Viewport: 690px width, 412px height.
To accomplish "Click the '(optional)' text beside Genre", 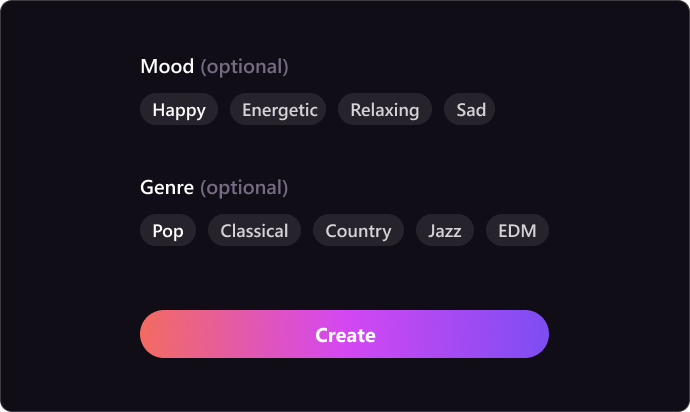I will [x=244, y=187].
